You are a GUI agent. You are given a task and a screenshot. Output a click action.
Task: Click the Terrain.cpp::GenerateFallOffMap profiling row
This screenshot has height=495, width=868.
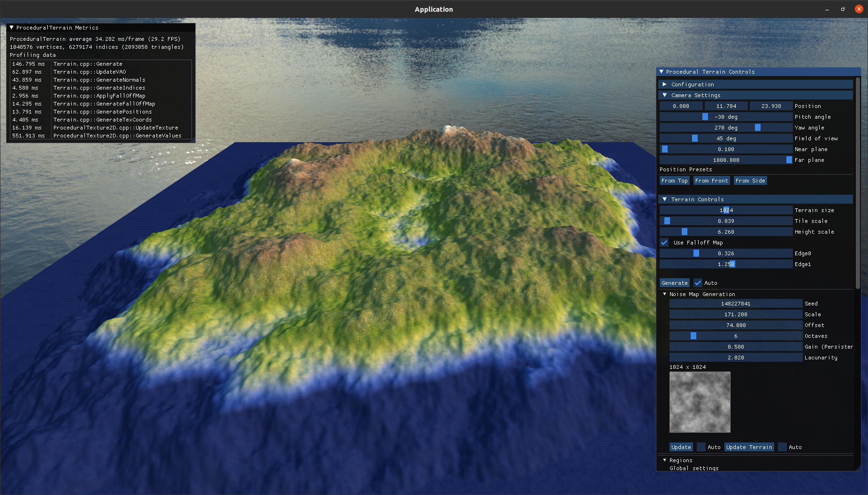pyautogui.click(x=101, y=104)
